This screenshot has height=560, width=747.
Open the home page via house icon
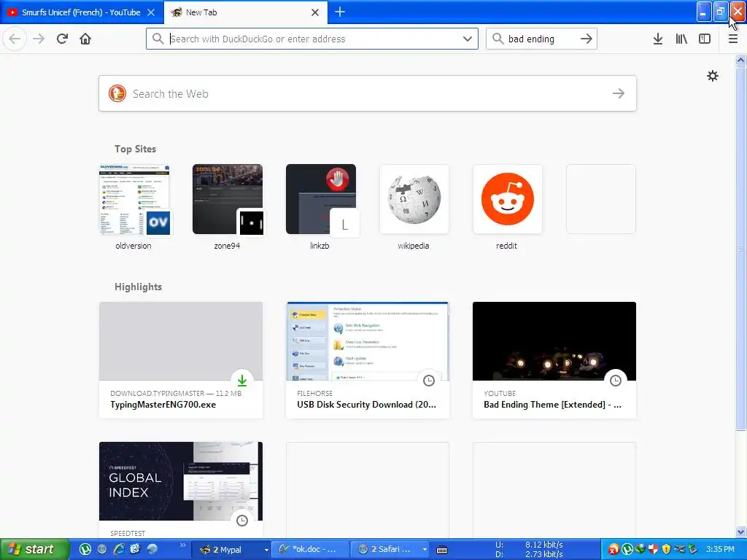pos(85,39)
